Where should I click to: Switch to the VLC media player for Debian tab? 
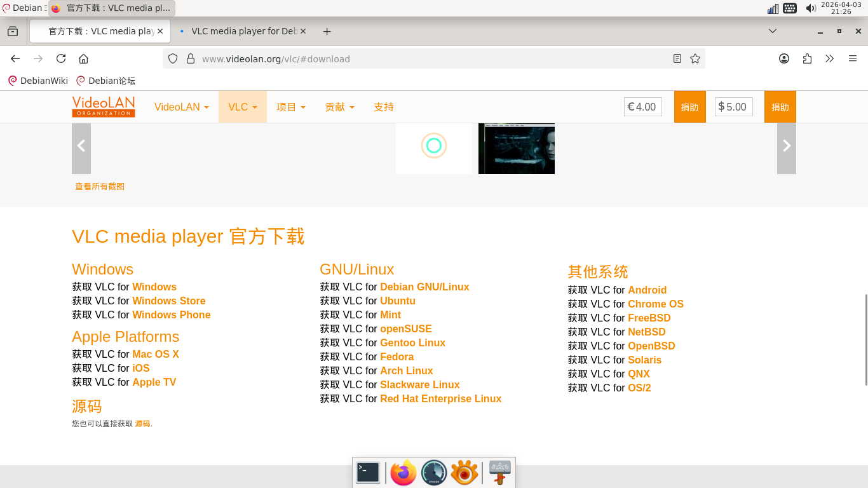coord(243,31)
